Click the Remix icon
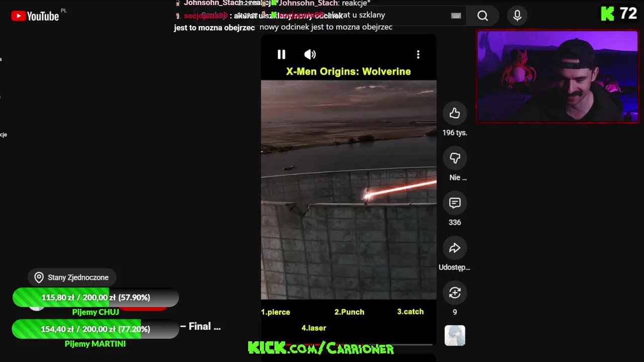The width and height of the screenshot is (644, 362). pos(455,293)
